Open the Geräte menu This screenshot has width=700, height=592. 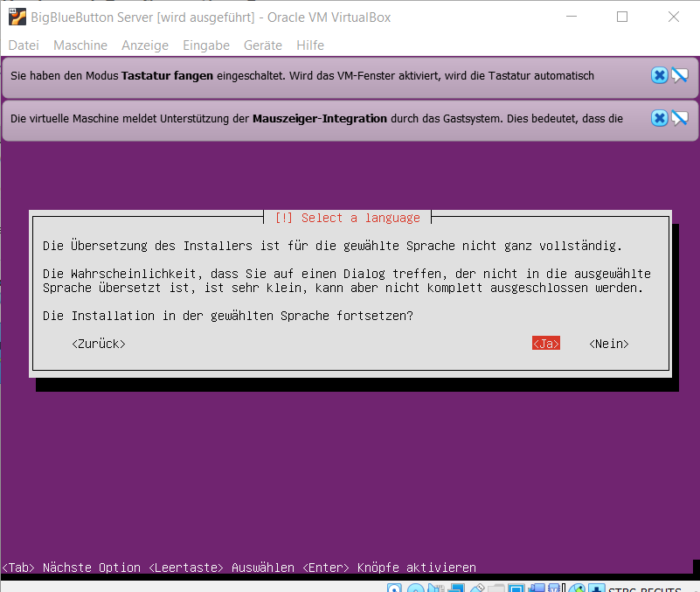click(x=263, y=45)
